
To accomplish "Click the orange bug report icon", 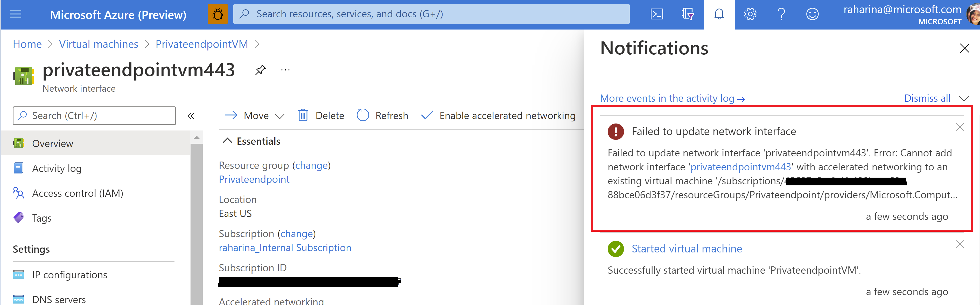I will click(218, 14).
